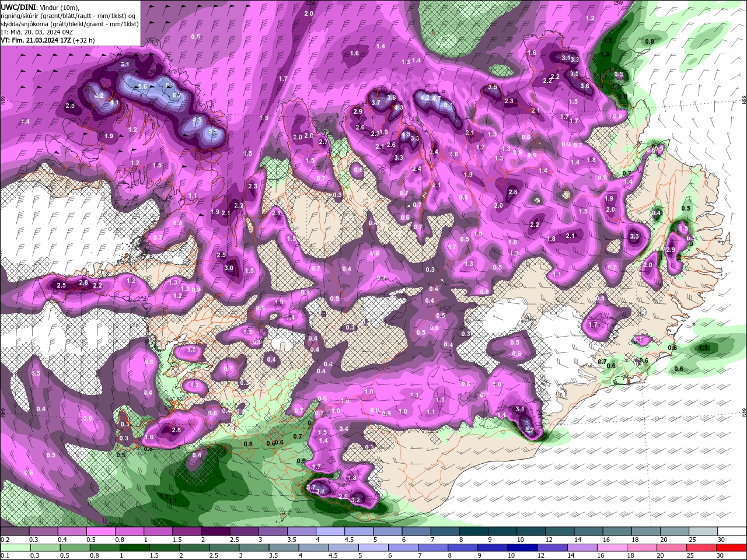Click the 'slydda/snjókoma (grátt/bleikt/grænt' header line
The width and height of the screenshot is (747, 560).
point(69,24)
